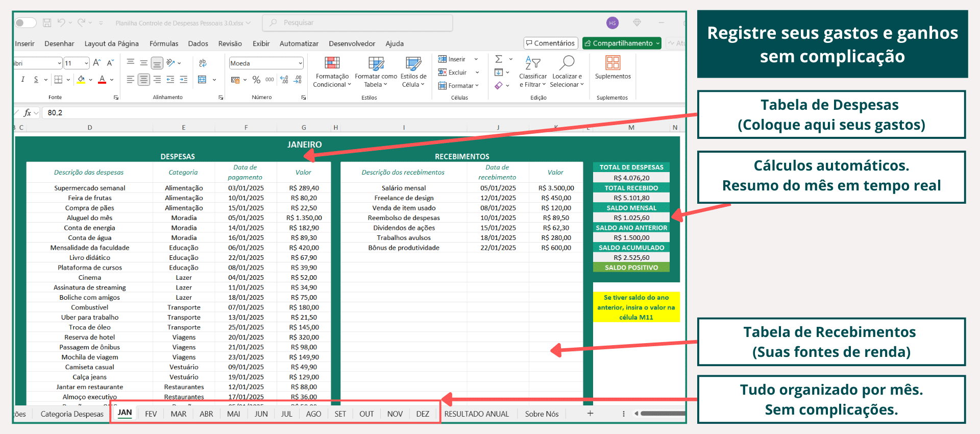Viewport: 980px width, 434px height.
Task: Switch to the RESULTADO ANUAL sheet
Action: (476, 414)
